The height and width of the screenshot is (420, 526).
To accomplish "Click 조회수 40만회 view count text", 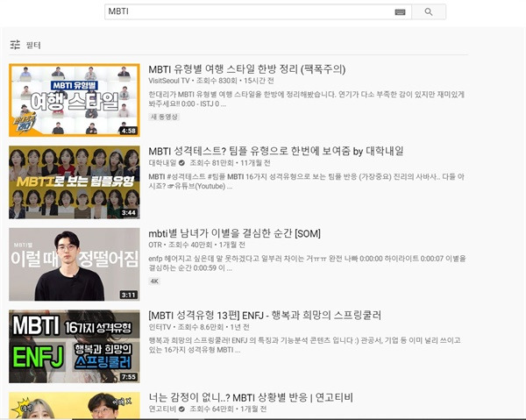I will coord(190,245).
